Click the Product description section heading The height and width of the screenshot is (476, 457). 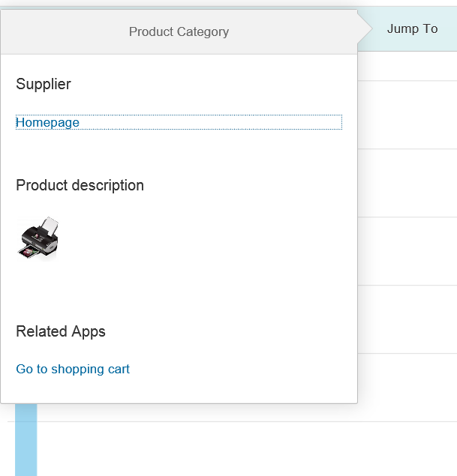click(x=80, y=185)
